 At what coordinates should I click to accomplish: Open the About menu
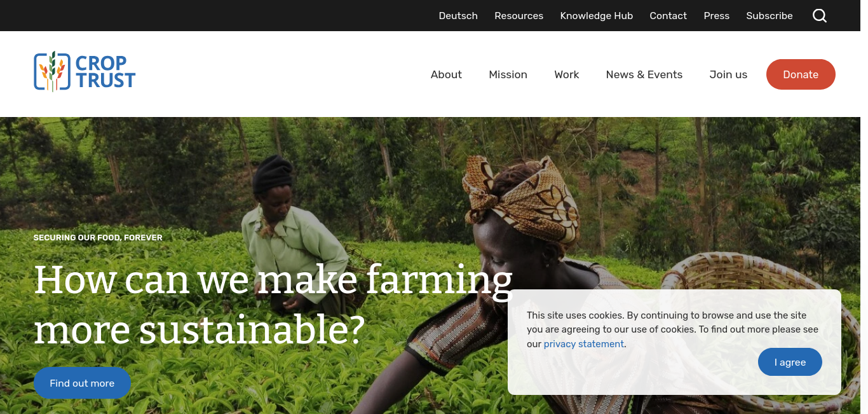point(446,74)
